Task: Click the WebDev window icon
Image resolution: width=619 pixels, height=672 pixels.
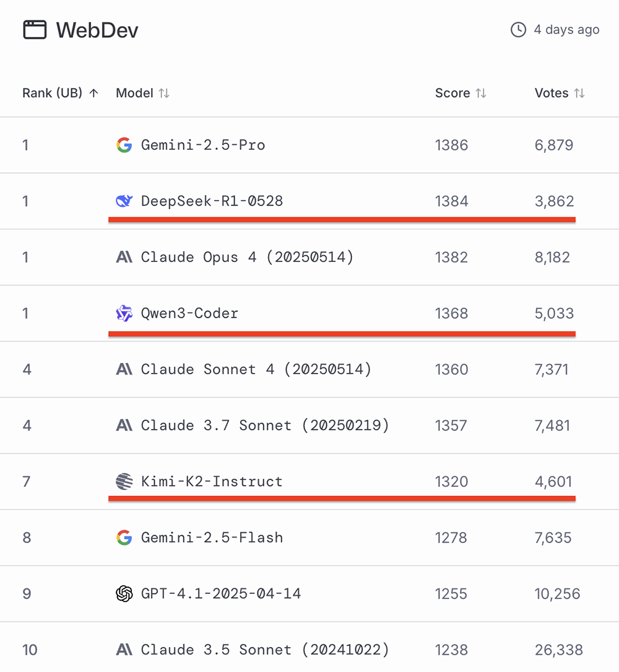Action: (x=35, y=30)
